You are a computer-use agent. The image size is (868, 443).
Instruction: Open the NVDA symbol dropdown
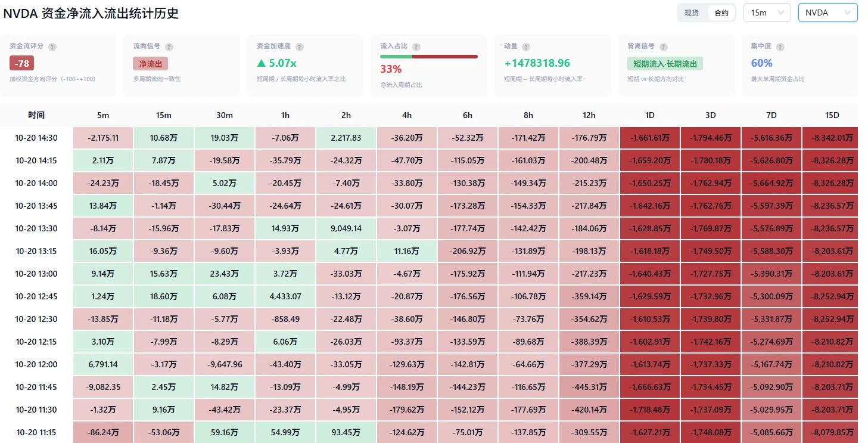(x=827, y=13)
